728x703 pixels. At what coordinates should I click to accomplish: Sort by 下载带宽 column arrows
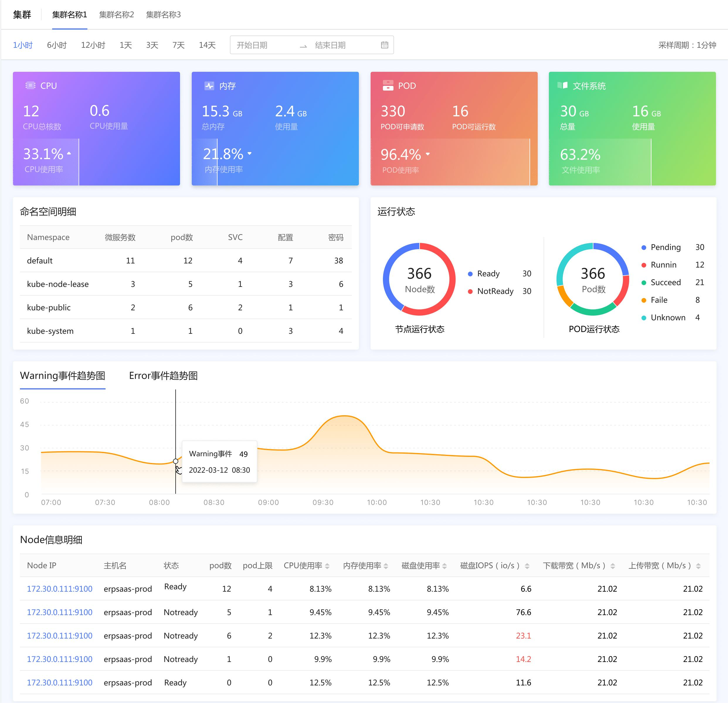(x=613, y=566)
